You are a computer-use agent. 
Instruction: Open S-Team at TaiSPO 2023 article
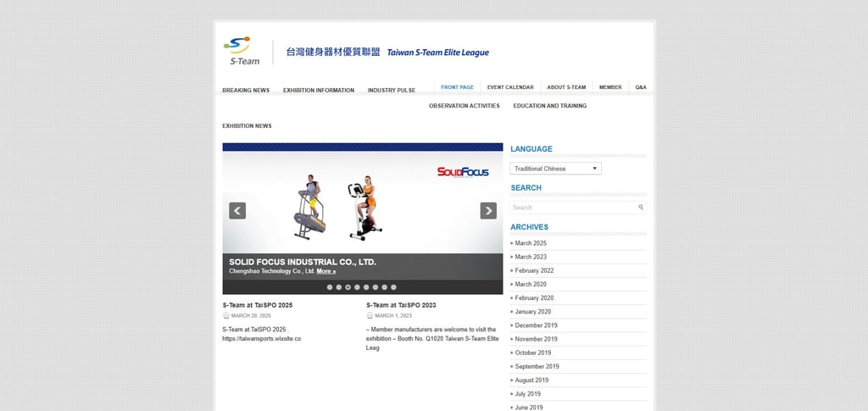[401, 305]
